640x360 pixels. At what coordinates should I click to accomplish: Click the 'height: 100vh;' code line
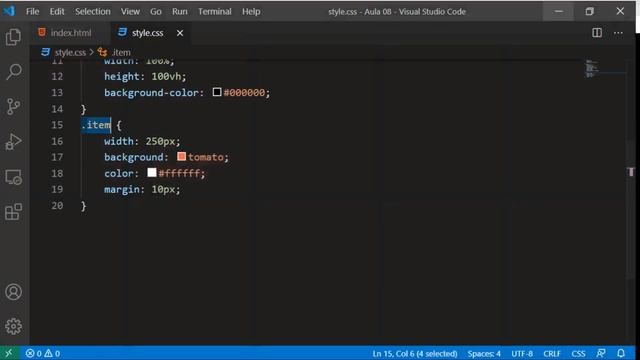[x=145, y=76]
